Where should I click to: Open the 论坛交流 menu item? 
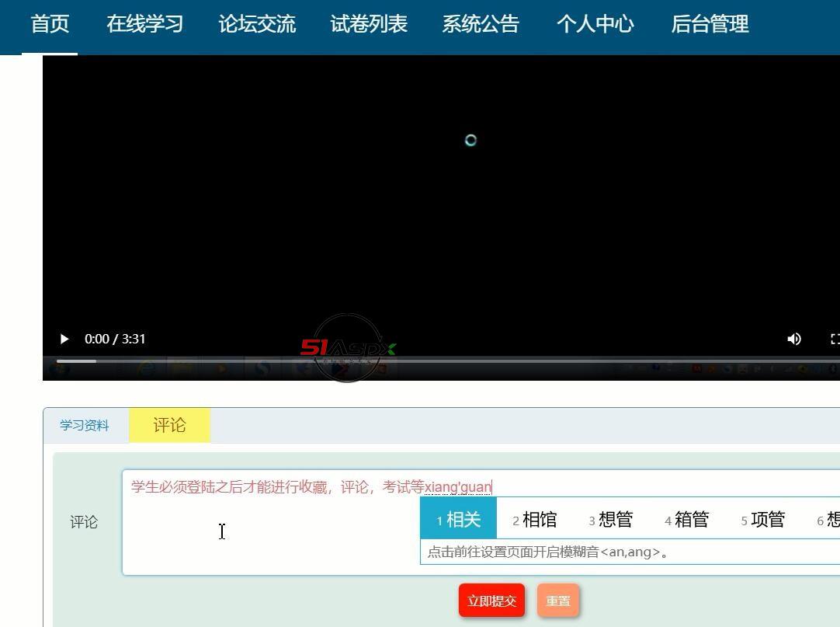tap(257, 24)
